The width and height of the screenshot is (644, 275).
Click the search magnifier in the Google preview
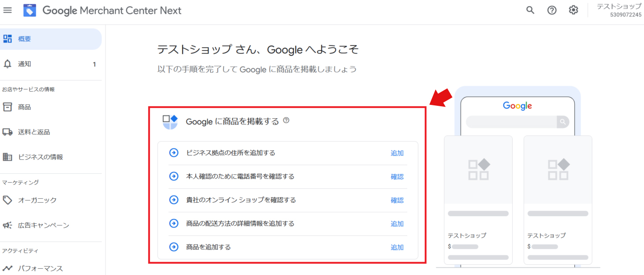(563, 122)
